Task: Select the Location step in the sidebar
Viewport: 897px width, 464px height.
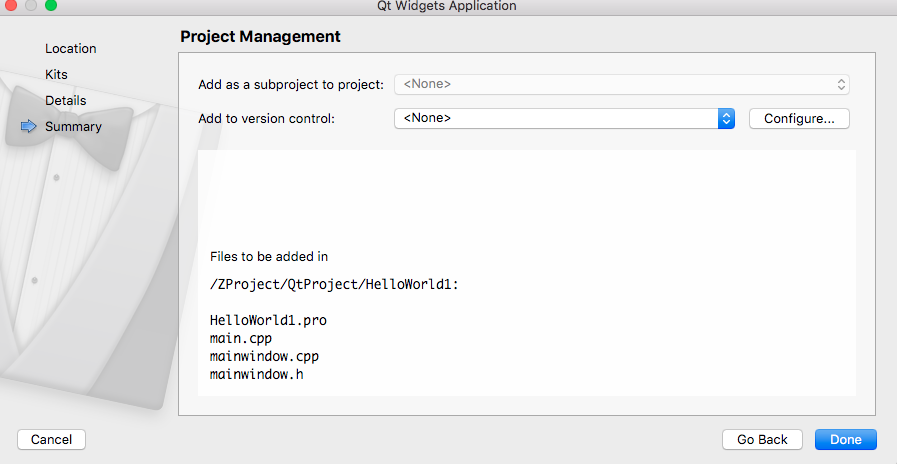Action: [70, 49]
